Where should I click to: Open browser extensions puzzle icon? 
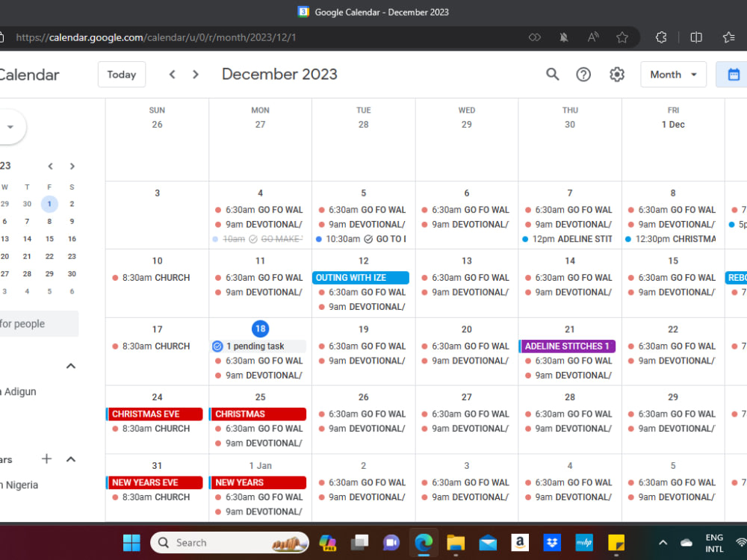pyautogui.click(x=661, y=37)
